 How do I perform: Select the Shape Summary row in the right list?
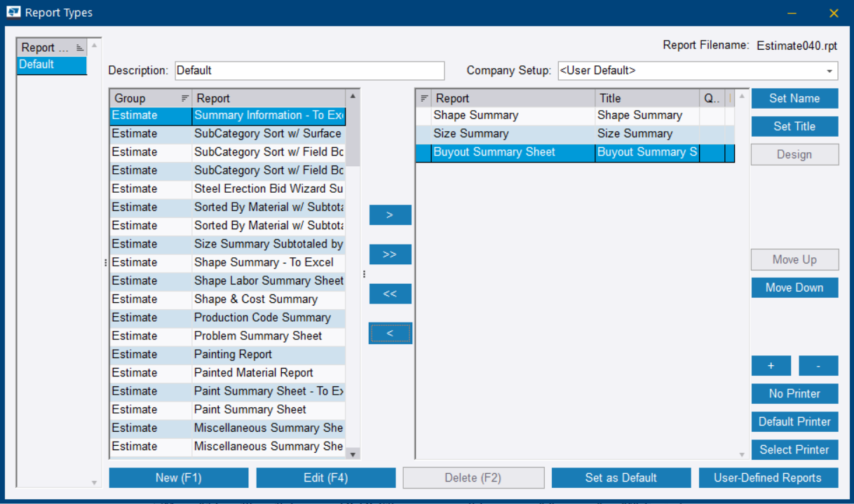coord(505,115)
